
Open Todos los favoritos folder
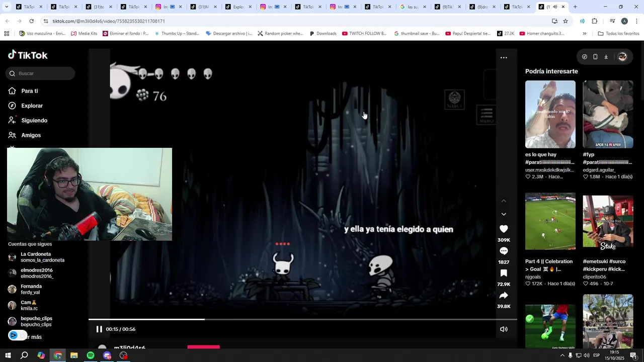click(x=618, y=34)
